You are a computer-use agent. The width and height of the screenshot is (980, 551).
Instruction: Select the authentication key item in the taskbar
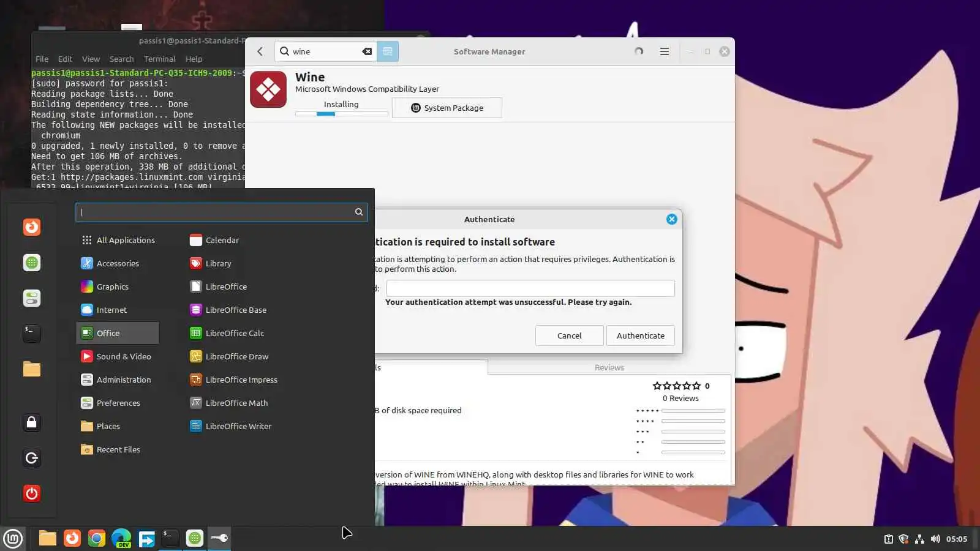(219, 539)
